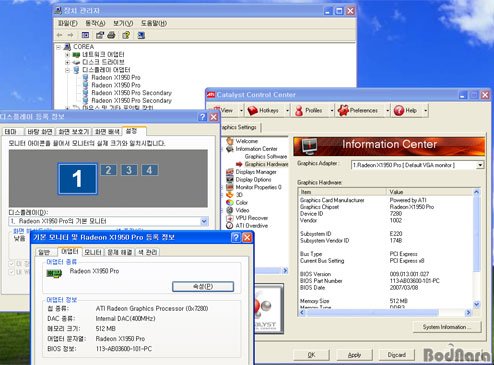
Task: Click the help icon in Device Manager toolbar
Action: point(126,35)
